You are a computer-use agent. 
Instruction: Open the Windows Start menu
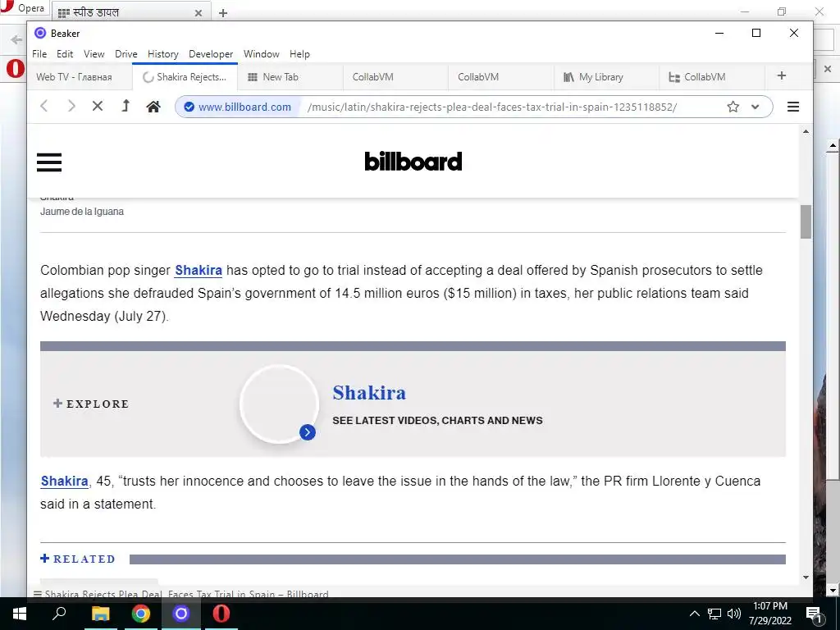point(20,614)
